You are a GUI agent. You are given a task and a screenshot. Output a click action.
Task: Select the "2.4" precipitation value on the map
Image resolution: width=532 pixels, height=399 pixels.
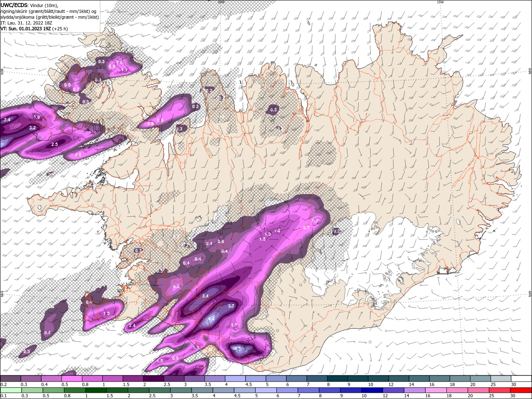(x=132, y=325)
